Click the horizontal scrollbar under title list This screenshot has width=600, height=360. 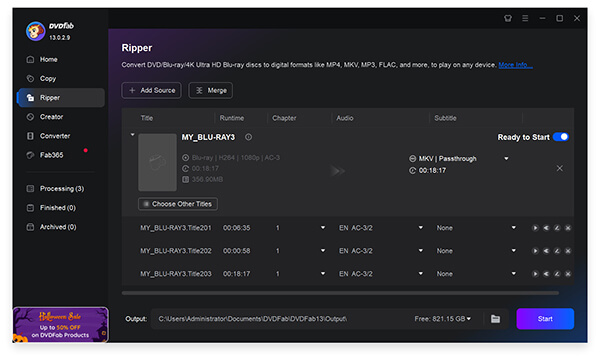click(x=340, y=293)
